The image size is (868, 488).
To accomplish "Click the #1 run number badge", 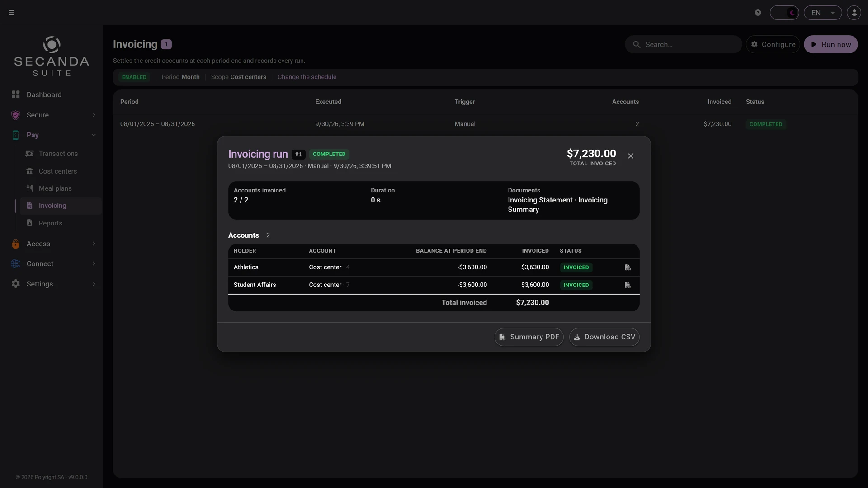I will [298, 155].
